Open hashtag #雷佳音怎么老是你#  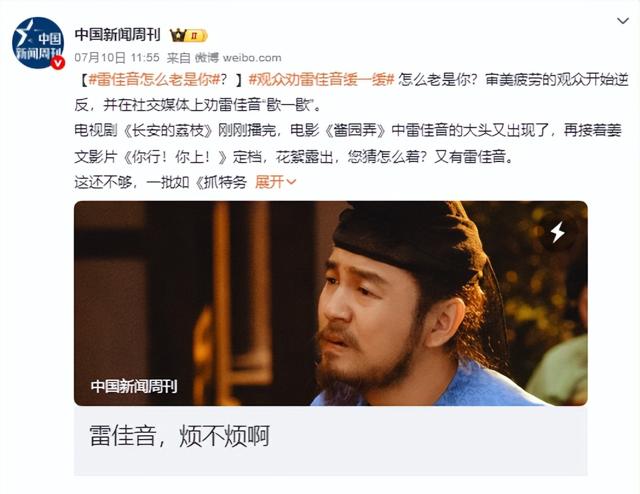coord(155,80)
